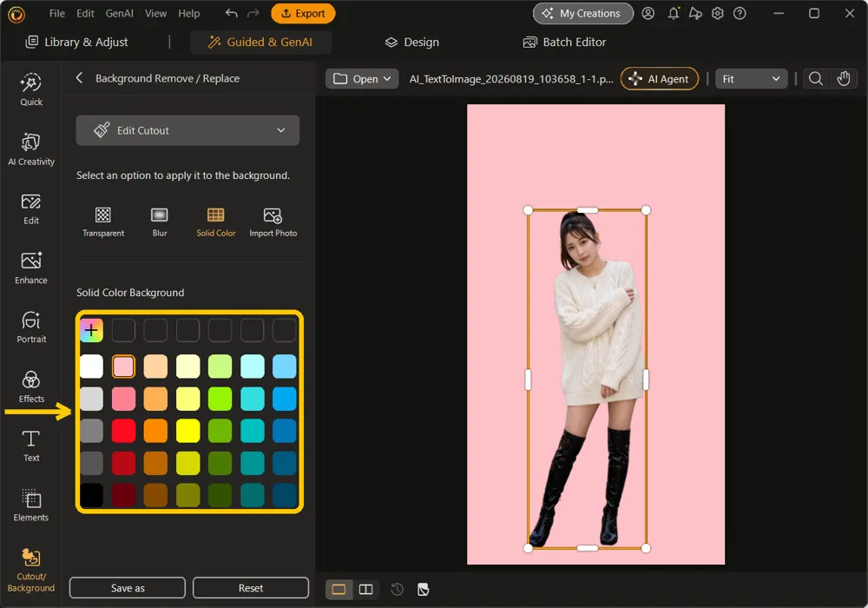Click the Reset button
This screenshot has width=868, height=608.
pos(251,587)
